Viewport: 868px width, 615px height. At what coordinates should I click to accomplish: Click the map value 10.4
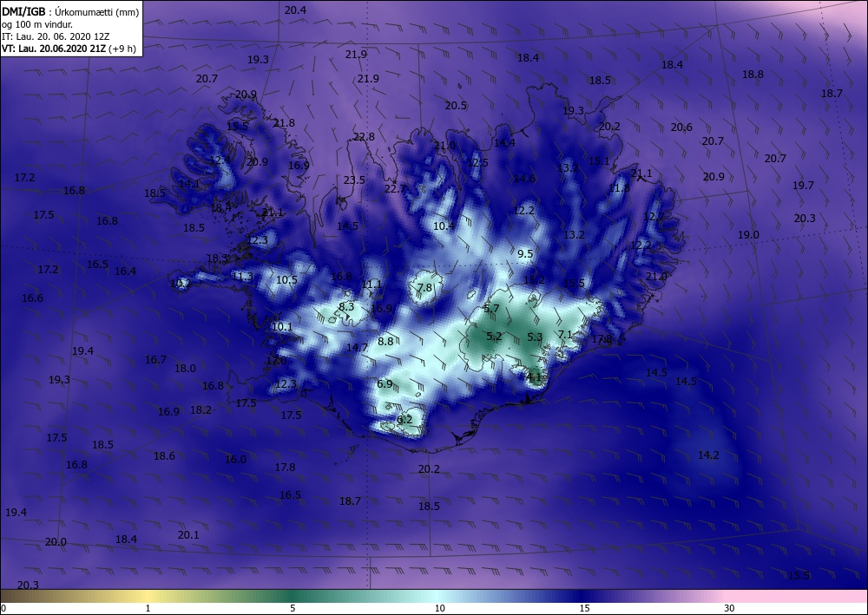click(x=444, y=226)
